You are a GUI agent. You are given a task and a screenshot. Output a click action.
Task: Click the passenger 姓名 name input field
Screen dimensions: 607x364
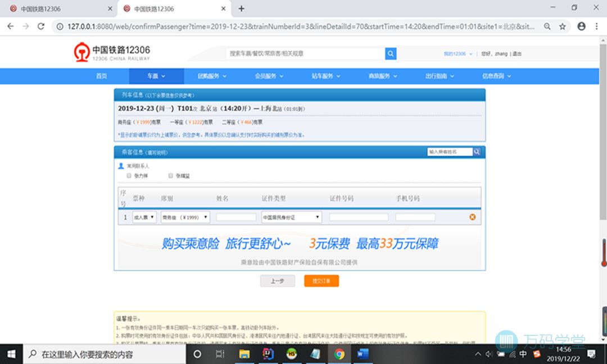tap(236, 217)
